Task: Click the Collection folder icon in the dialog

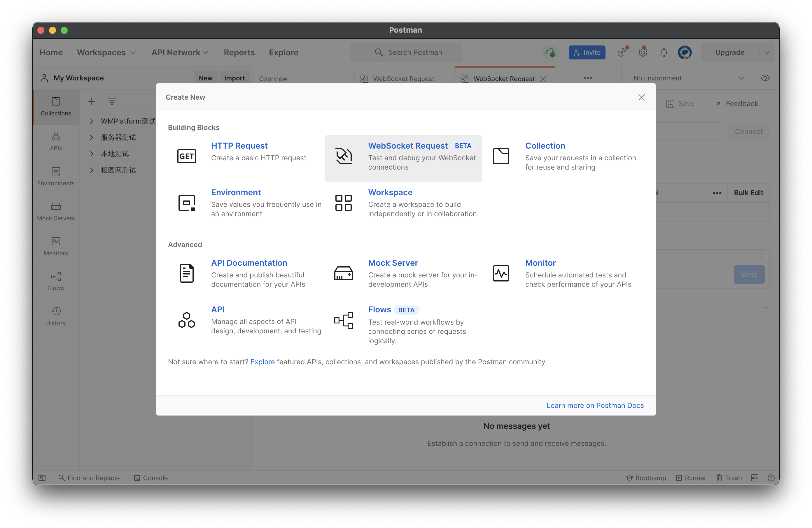Action: coord(501,156)
